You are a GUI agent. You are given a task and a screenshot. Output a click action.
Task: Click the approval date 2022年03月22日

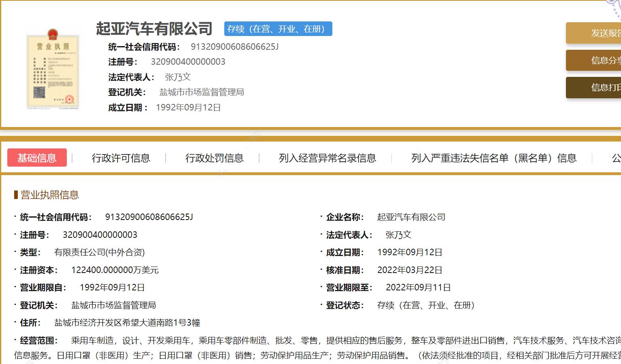coord(410,270)
